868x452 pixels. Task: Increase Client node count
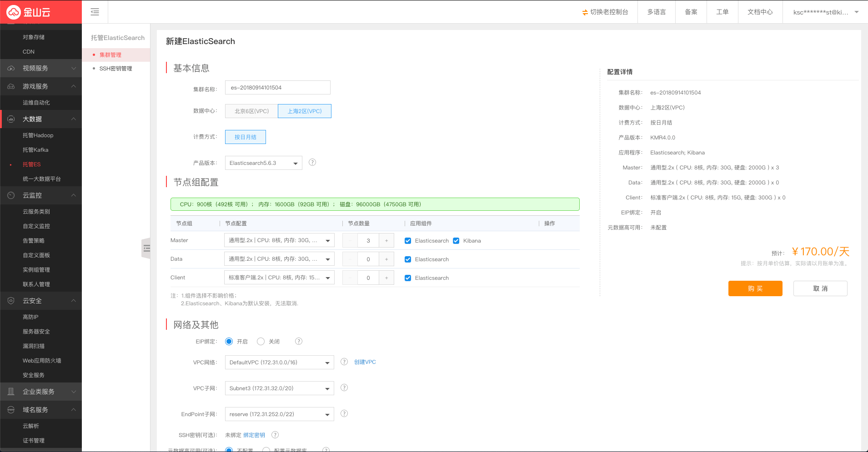point(386,278)
